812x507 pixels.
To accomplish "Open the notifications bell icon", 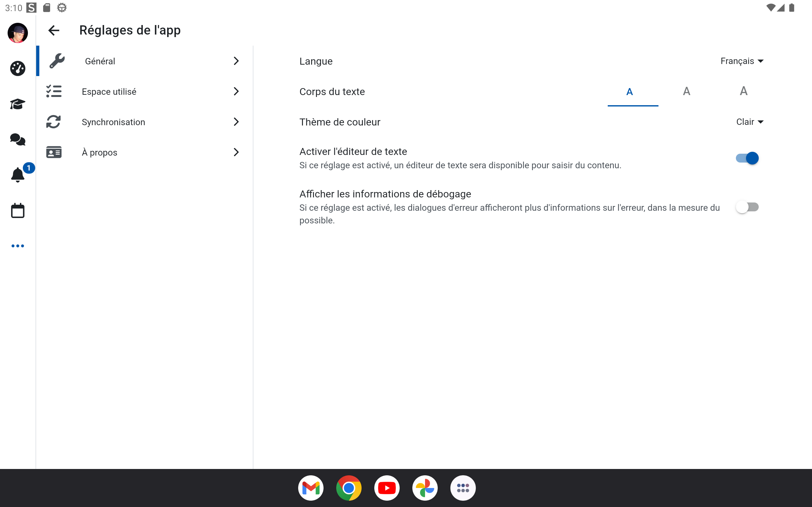I will tap(17, 175).
